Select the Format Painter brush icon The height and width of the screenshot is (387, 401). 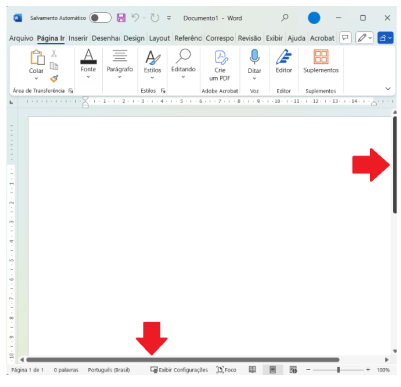pyautogui.click(x=54, y=78)
